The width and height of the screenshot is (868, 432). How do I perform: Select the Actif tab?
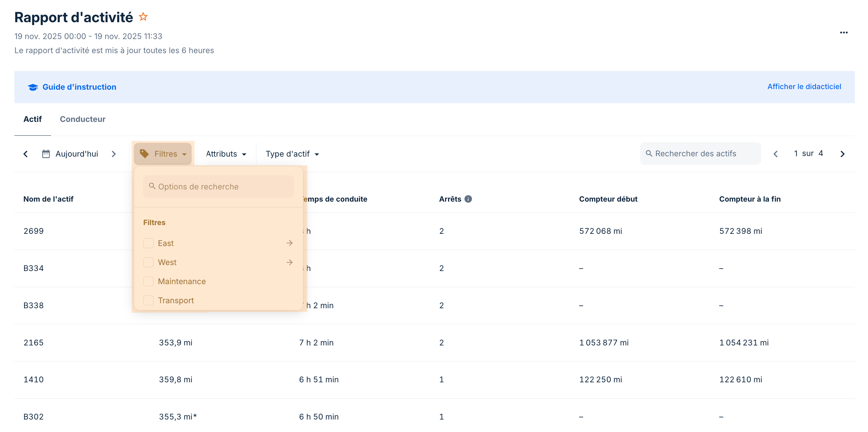(x=32, y=119)
